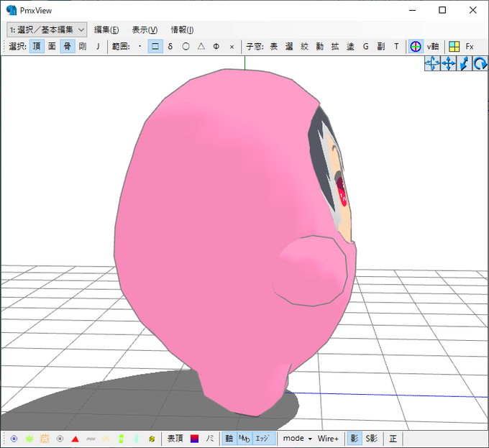Choose the point range mode dot
Screen dimensions: 489x448
pos(140,47)
